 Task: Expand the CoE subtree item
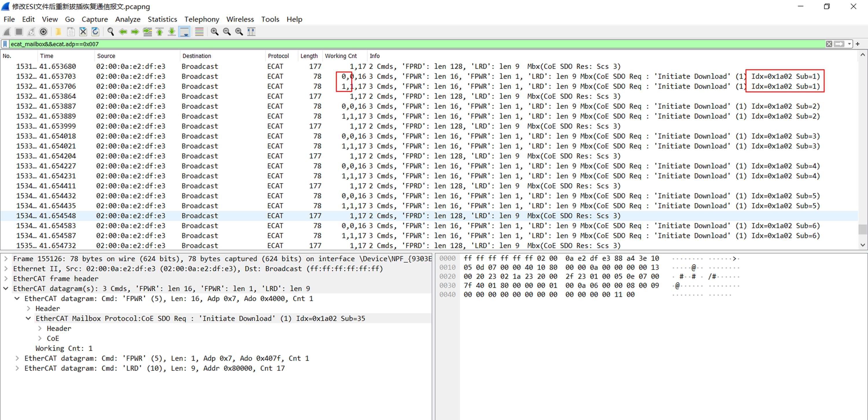click(40, 338)
